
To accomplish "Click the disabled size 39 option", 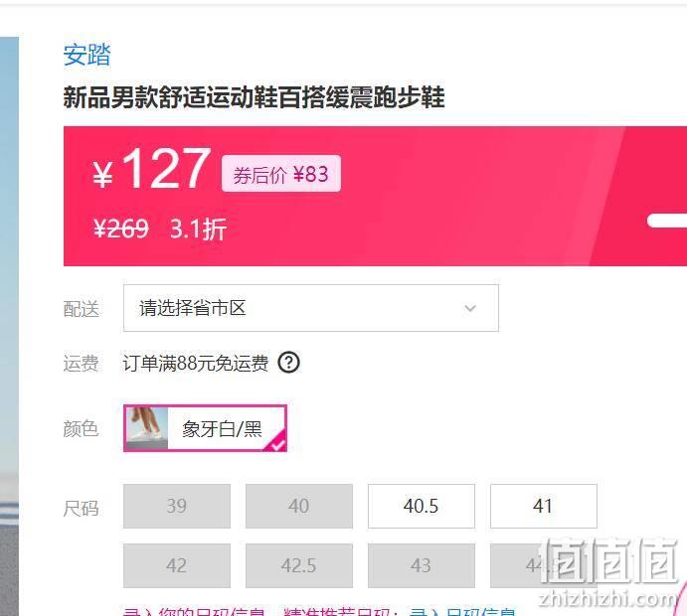I will (x=177, y=506).
